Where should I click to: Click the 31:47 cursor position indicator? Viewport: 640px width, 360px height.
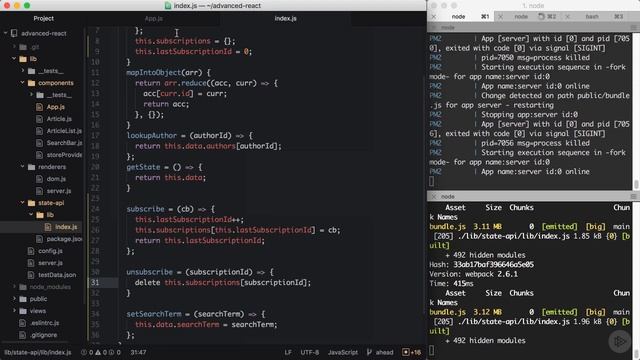[138, 352]
